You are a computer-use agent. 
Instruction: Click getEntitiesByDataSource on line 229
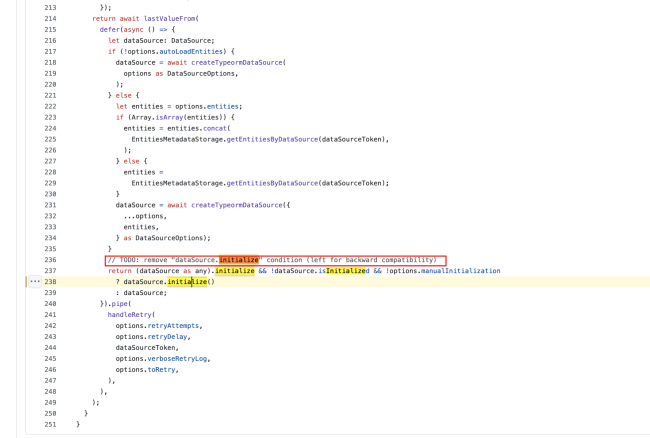coord(272,183)
